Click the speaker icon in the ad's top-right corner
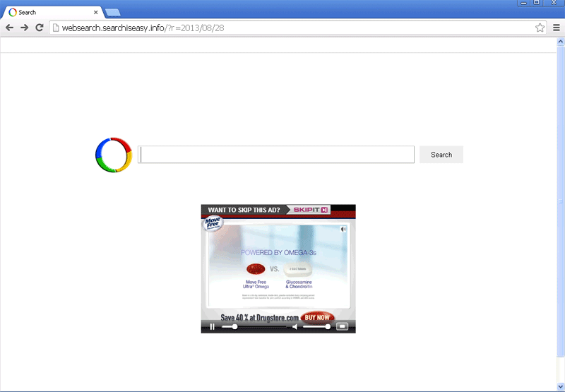This screenshot has width=565, height=392. [x=343, y=229]
